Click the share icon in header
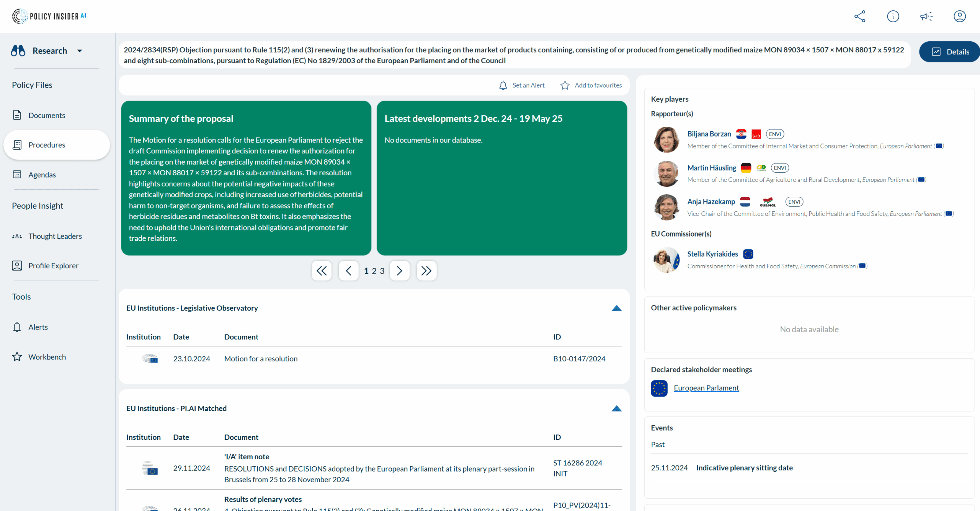 859,16
